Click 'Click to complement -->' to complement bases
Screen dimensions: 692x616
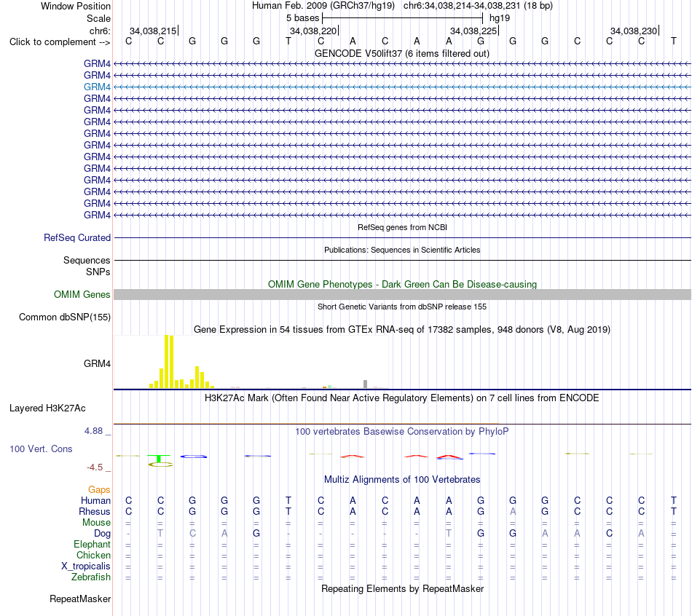pos(60,42)
